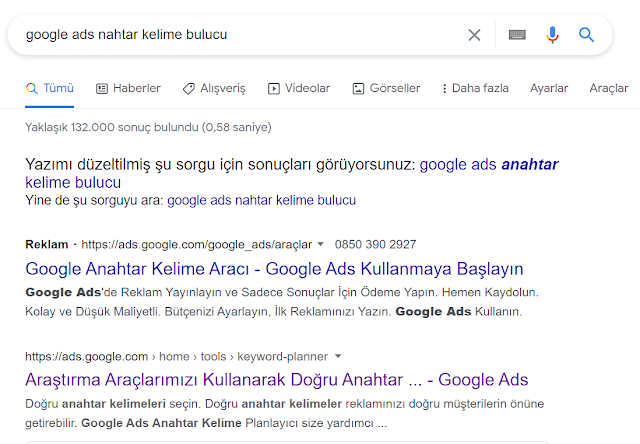Open Ayarlar search settings
Screen dimensions: 640x444
(549, 88)
